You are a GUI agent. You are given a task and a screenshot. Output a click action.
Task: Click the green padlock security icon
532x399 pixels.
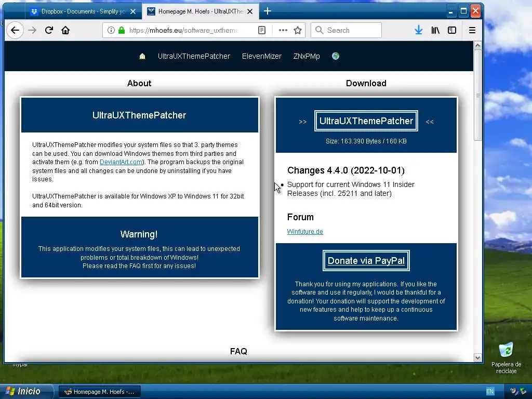click(122, 30)
